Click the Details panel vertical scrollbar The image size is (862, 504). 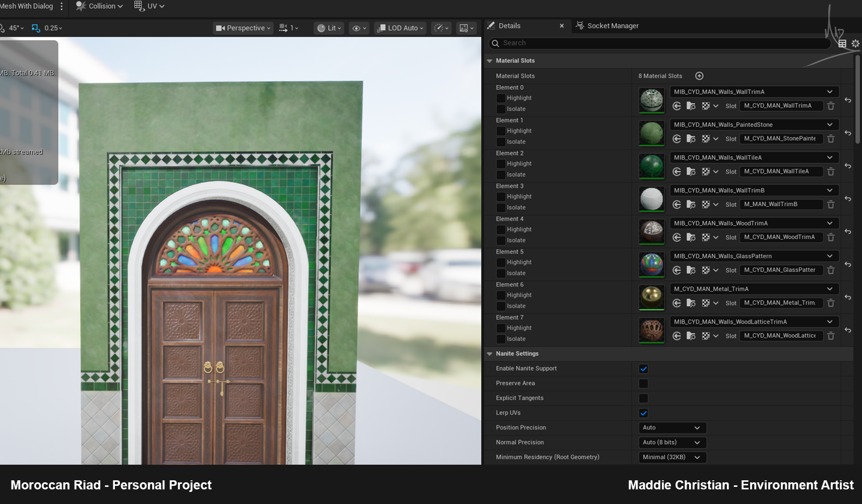pyautogui.click(x=857, y=100)
